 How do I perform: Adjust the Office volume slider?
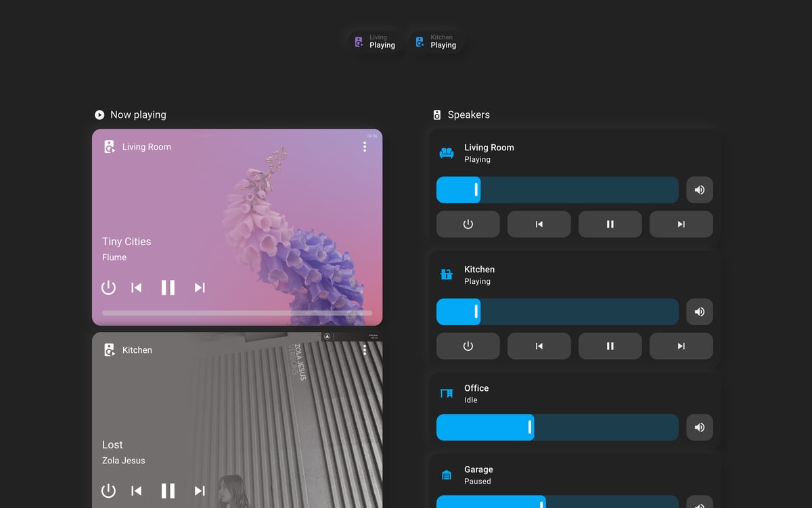point(558,427)
